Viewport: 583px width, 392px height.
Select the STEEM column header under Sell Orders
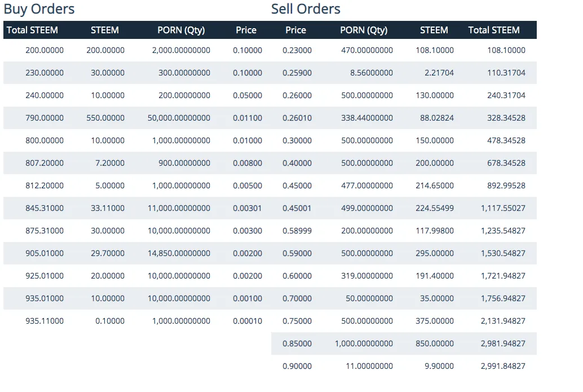(434, 30)
